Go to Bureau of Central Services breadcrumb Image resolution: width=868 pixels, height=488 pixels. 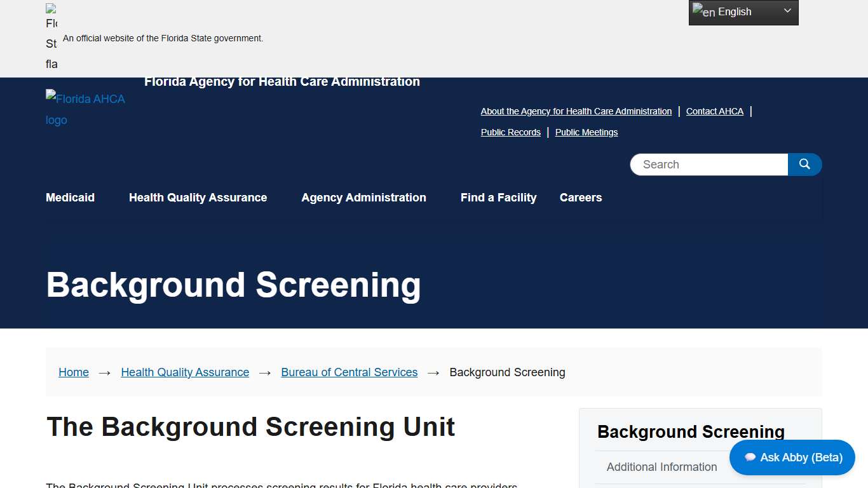(349, 372)
